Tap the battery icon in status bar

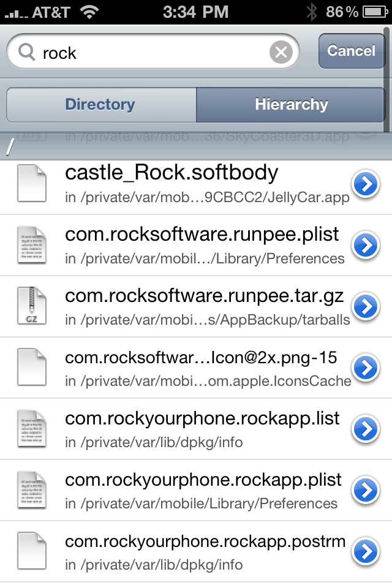click(x=375, y=12)
